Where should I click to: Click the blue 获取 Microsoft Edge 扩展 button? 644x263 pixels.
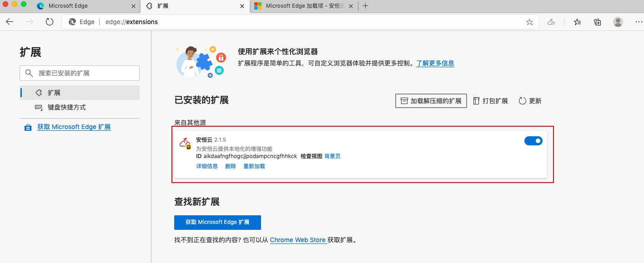pos(217,222)
